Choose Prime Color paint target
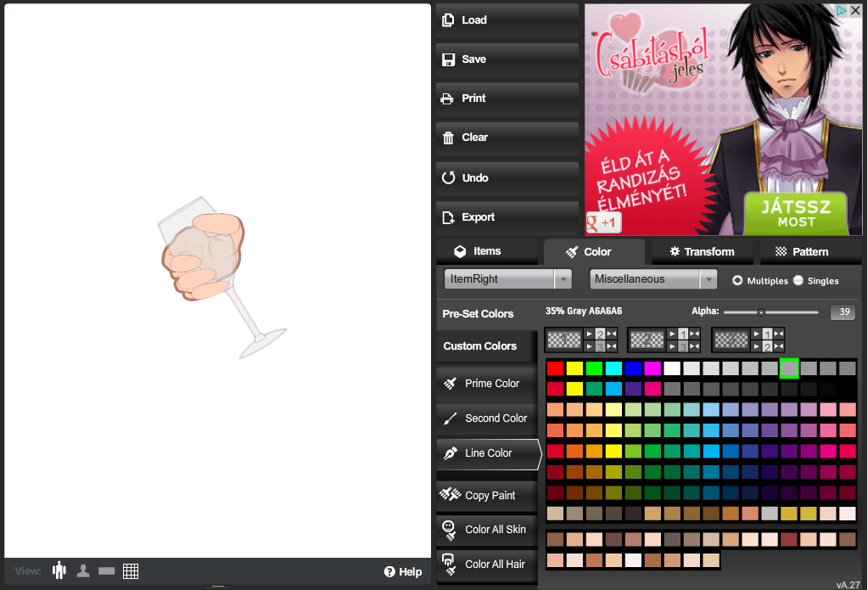Screen dimensions: 868x590 [486, 384]
